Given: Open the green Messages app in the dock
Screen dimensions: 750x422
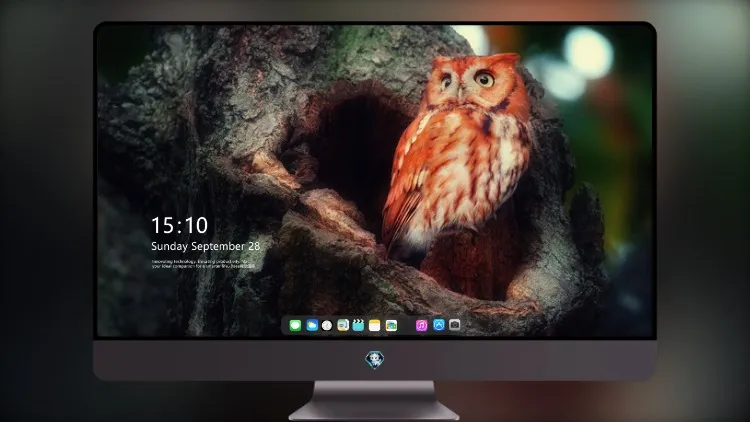Looking at the screenshot, I should point(295,325).
